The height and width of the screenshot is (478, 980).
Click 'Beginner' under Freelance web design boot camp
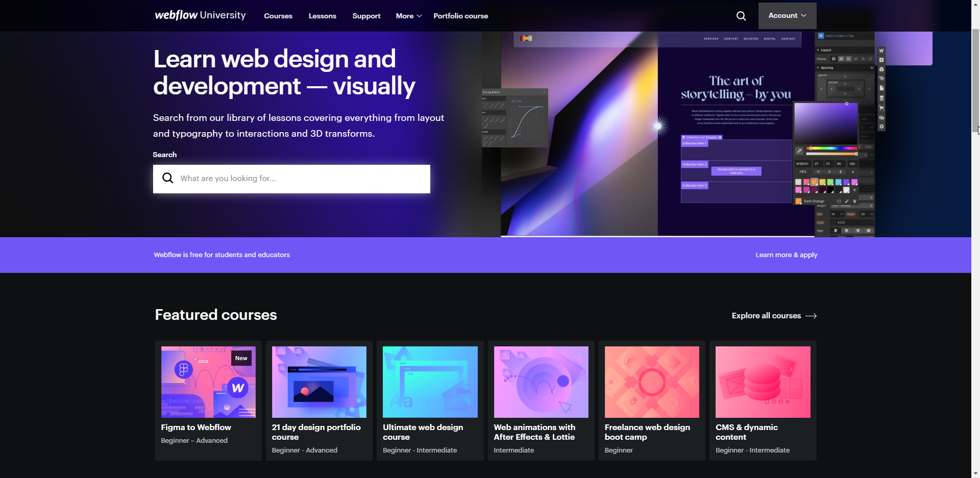pos(619,450)
